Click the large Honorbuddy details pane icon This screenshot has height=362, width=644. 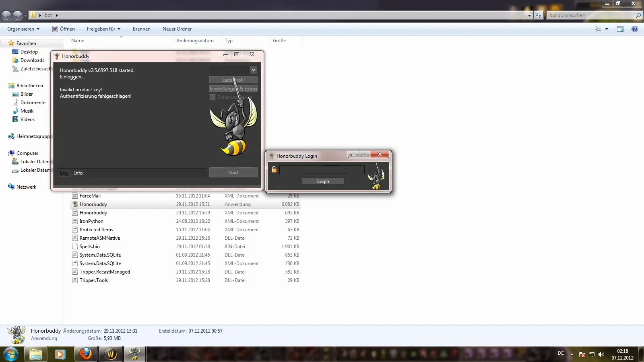(17, 335)
